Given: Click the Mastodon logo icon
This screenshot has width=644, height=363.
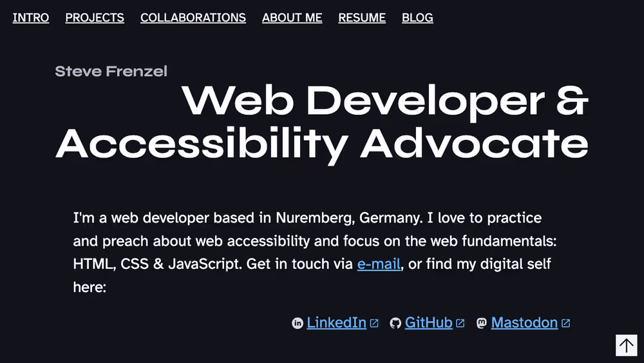Looking at the screenshot, I should click(481, 323).
